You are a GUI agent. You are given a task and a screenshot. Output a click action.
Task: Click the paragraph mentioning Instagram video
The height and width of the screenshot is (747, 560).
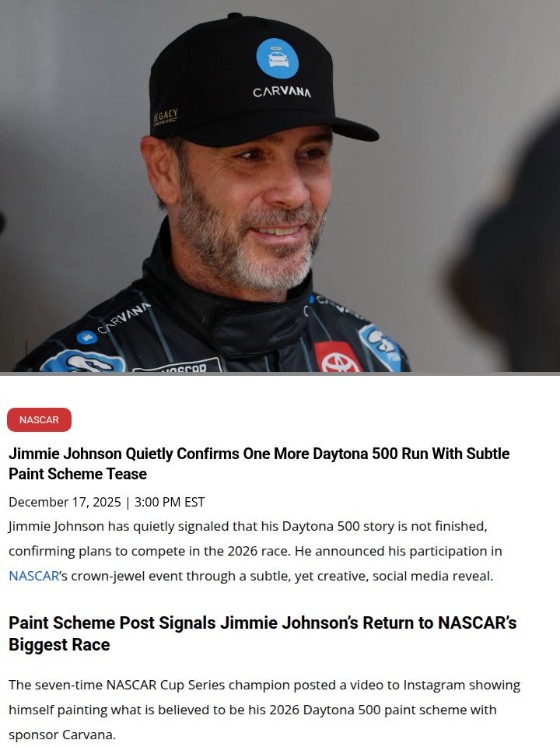264,710
